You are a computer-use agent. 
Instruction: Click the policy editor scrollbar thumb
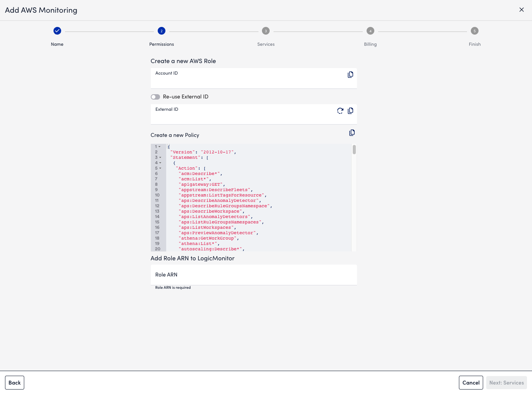coord(354,150)
